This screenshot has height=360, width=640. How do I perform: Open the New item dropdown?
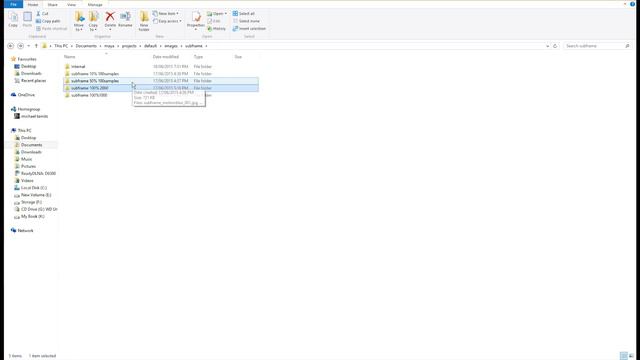click(166, 13)
